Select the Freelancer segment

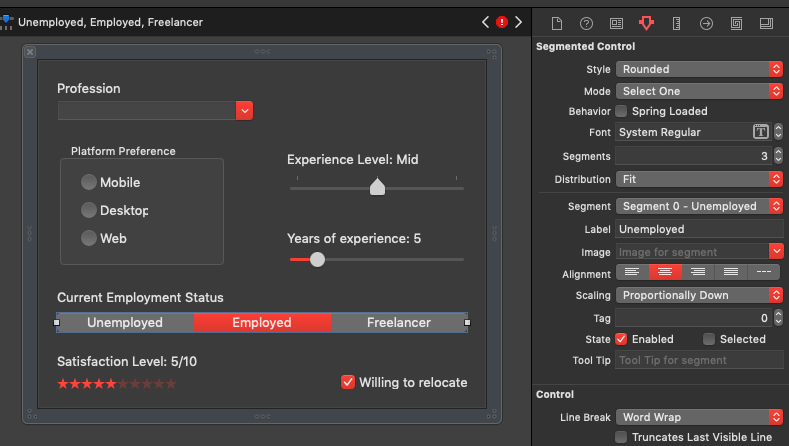pyautogui.click(x=398, y=322)
